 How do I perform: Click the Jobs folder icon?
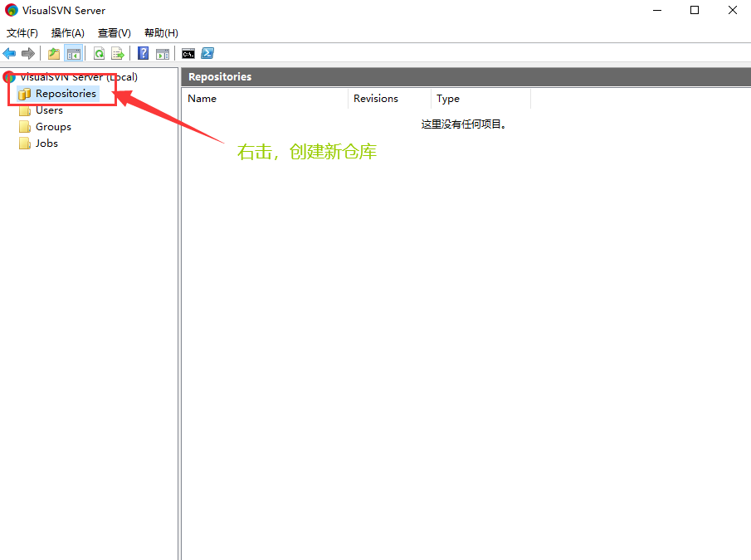(25, 143)
